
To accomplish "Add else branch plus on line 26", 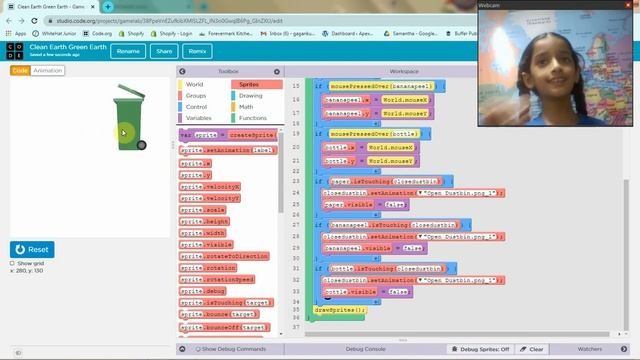I will coord(376,215).
